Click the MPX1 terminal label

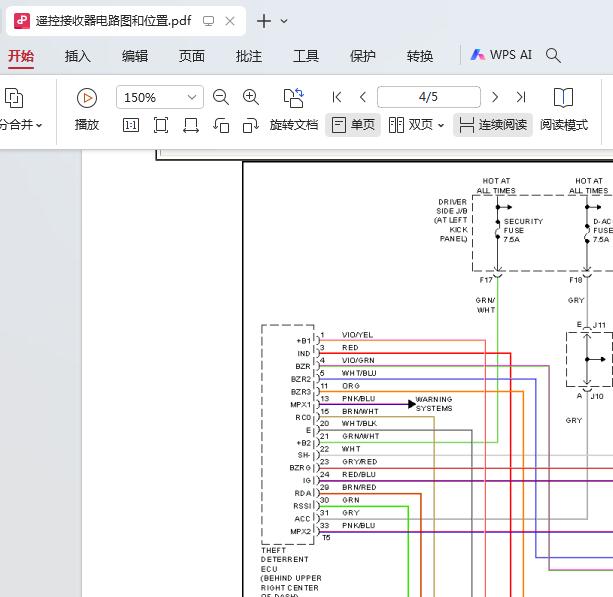point(300,405)
